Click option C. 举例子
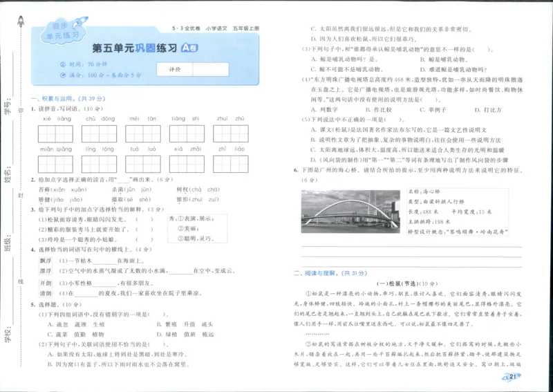The height and width of the screenshot is (392, 553). click(x=433, y=110)
